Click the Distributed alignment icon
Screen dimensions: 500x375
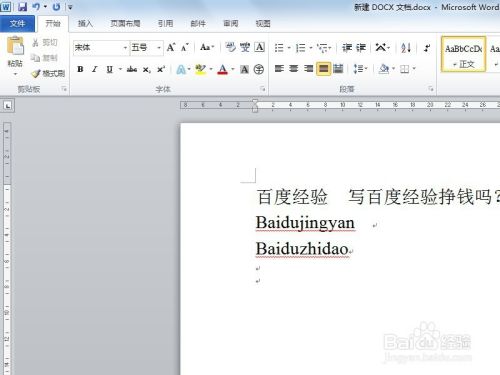(x=338, y=69)
